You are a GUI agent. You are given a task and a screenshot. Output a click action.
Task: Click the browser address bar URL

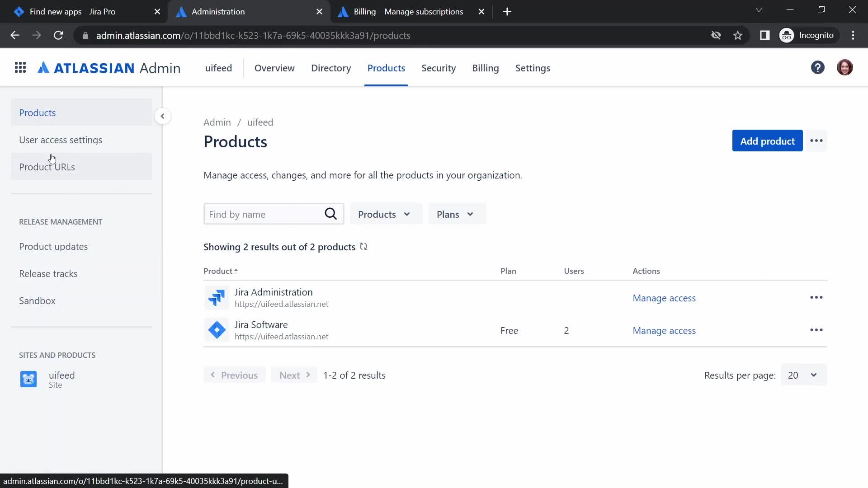click(x=253, y=36)
